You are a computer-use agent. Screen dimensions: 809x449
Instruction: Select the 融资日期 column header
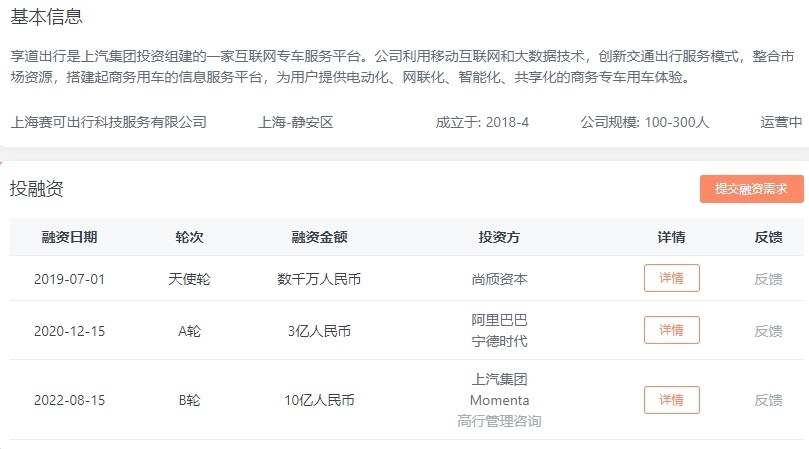[70, 237]
